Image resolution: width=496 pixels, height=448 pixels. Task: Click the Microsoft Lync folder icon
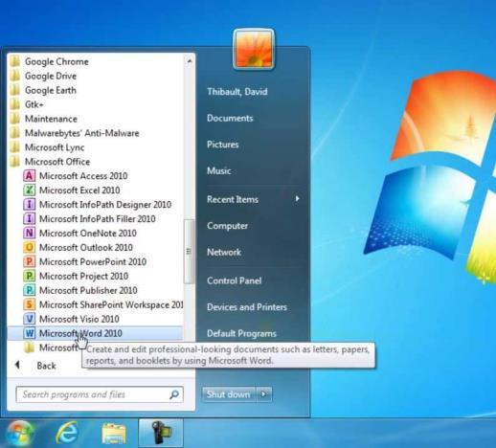[14, 147]
